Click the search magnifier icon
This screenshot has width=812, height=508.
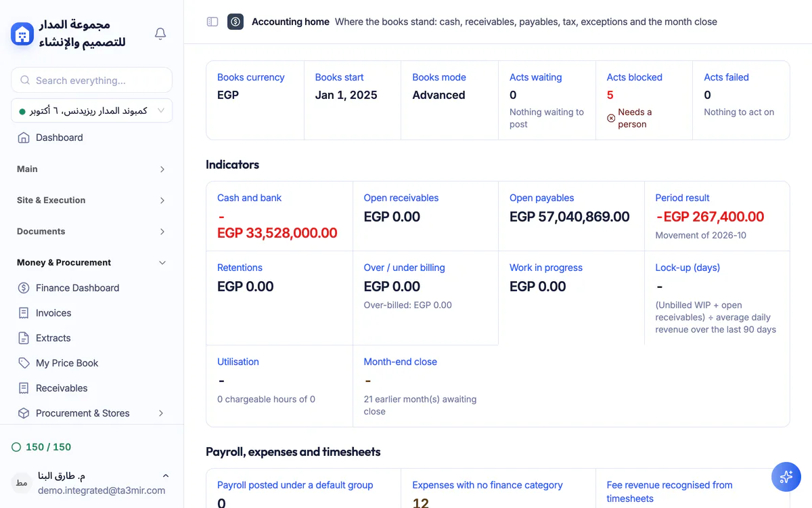(x=25, y=80)
